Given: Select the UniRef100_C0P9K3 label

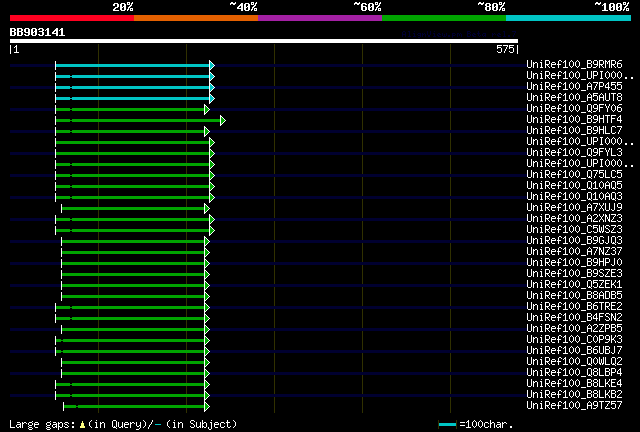Looking at the screenshot, I should (574, 340).
